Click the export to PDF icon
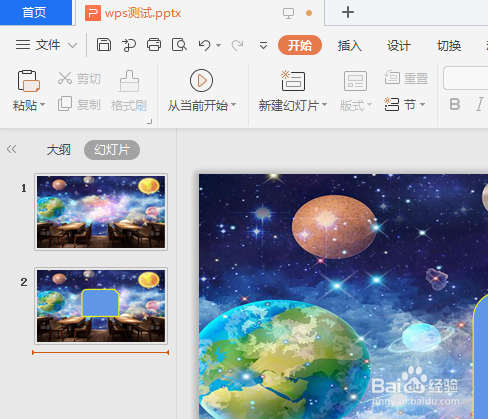The width and height of the screenshot is (488, 419). [x=129, y=45]
